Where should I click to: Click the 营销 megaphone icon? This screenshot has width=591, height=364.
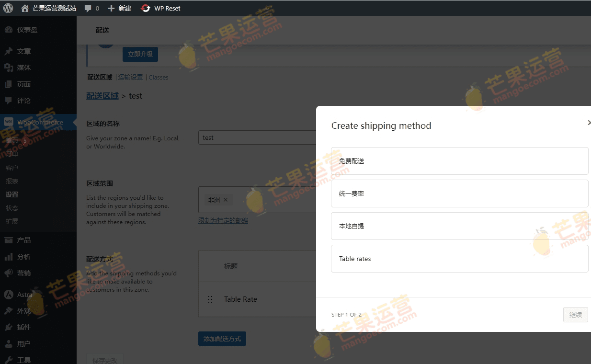coord(9,273)
